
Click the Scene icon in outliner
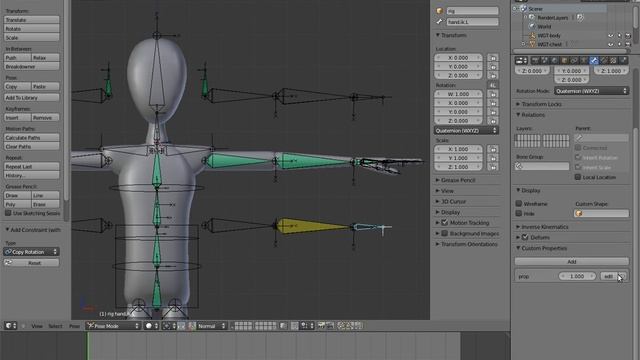coord(524,9)
